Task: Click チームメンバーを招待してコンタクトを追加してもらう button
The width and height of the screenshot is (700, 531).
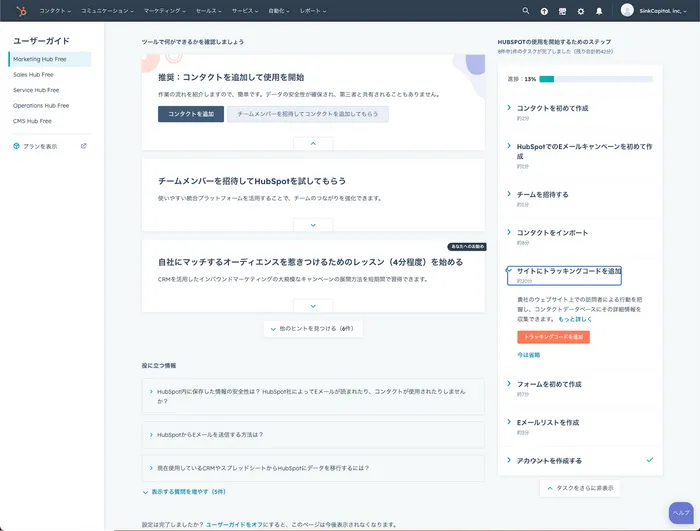Action: tap(308, 114)
